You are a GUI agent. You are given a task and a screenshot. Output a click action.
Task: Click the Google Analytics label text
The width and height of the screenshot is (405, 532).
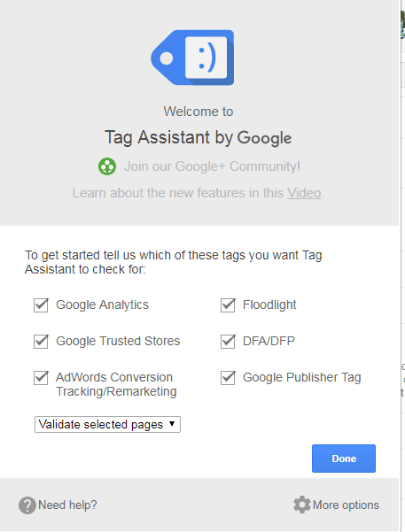[102, 305]
